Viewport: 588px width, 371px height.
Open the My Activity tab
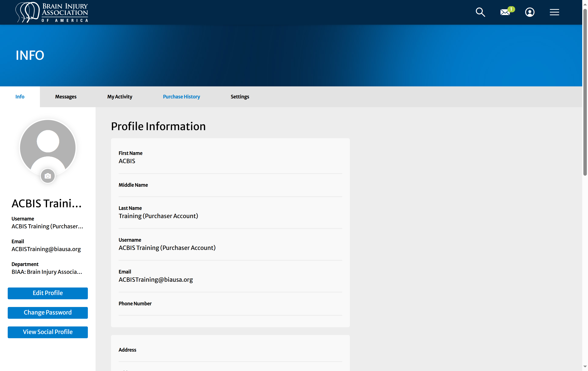[120, 97]
